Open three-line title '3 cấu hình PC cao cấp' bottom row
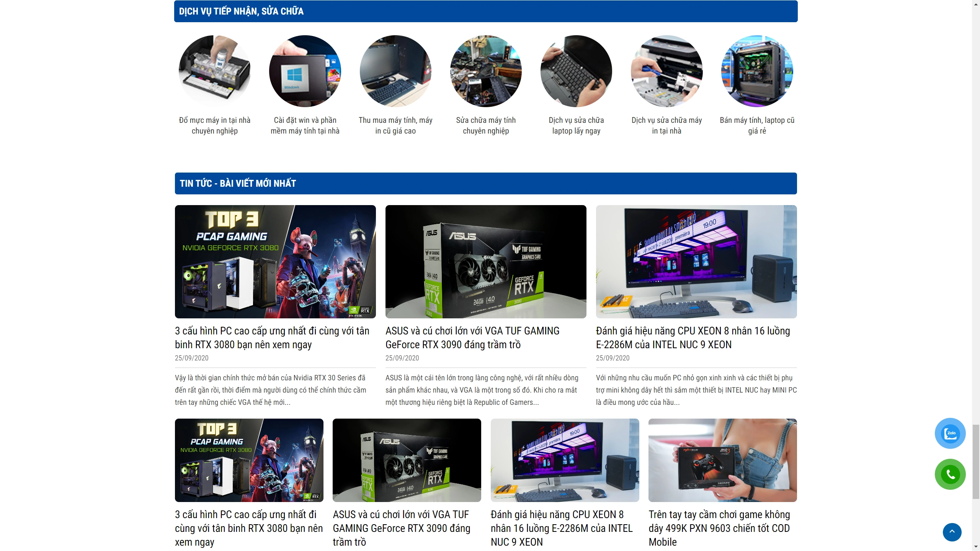The width and height of the screenshot is (980, 551). coord(249,528)
